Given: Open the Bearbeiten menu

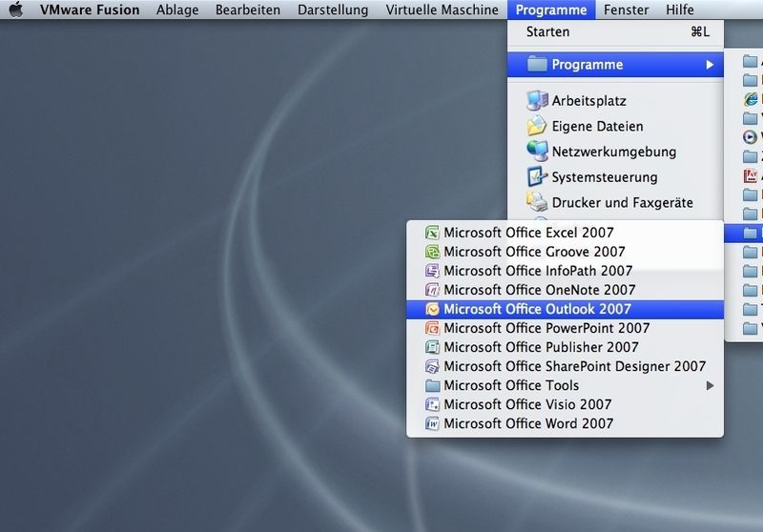Looking at the screenshot, I should tap(248, 10).
